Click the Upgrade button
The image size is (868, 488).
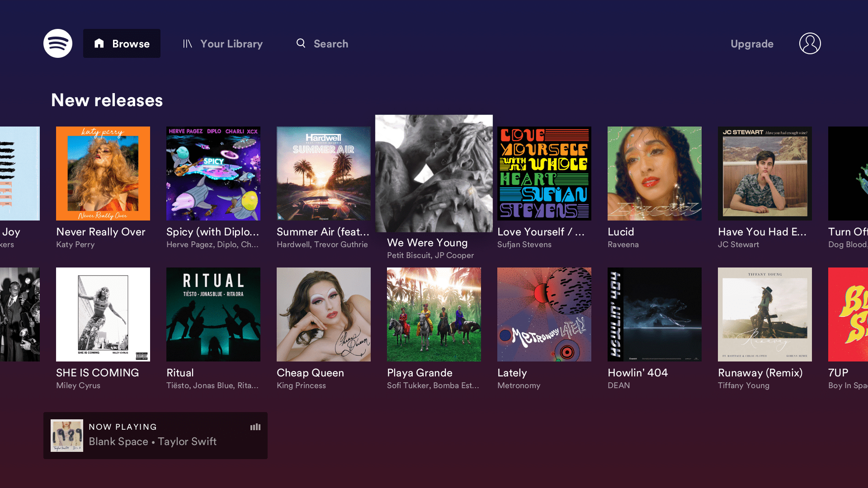click(752, 44)
